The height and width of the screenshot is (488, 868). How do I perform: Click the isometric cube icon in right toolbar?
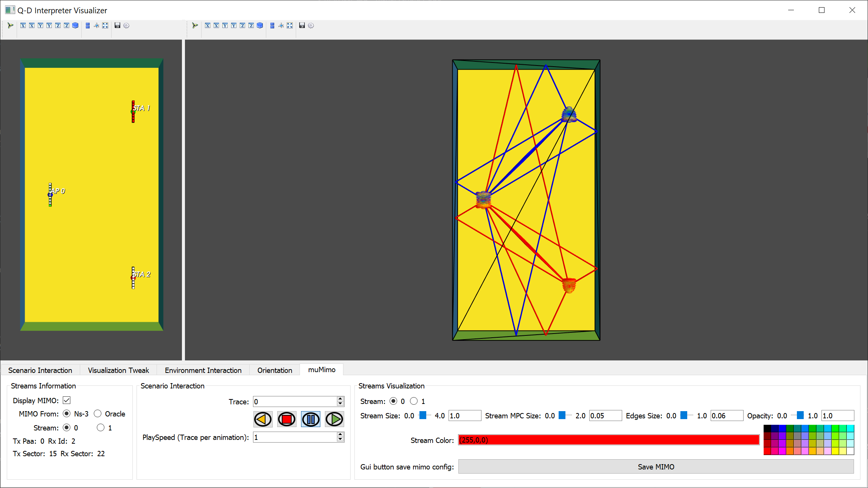tap(260, 25)
